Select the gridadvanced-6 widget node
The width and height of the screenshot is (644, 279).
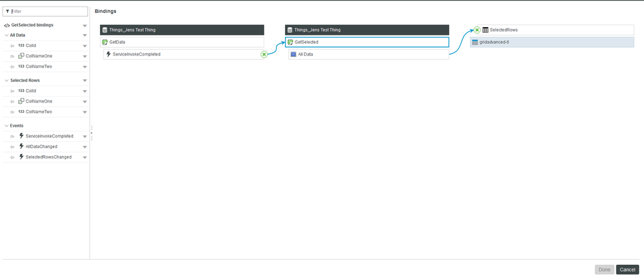(x=552, y=43)
